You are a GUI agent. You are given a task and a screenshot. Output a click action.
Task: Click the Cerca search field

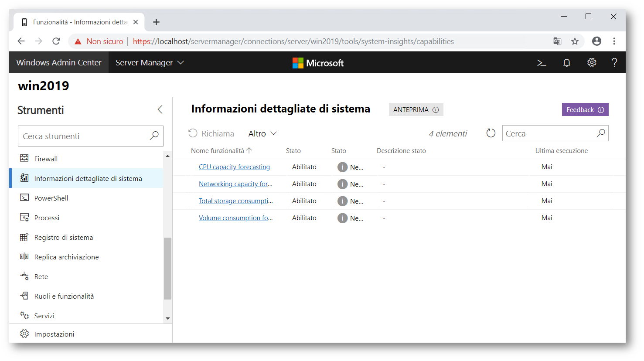coord(549,134)
